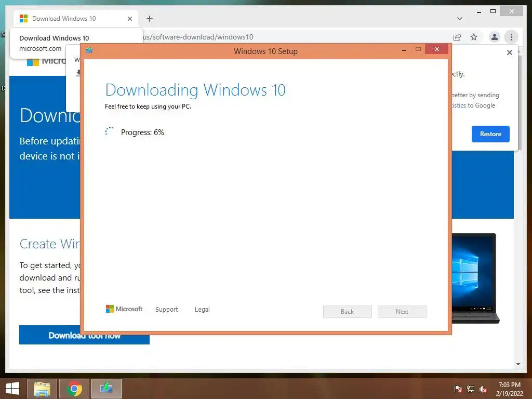This screenshot has width=532, height=399.
Task: Click the Windows 10 Setup title bar icon
Action: (x=89, y=50)
